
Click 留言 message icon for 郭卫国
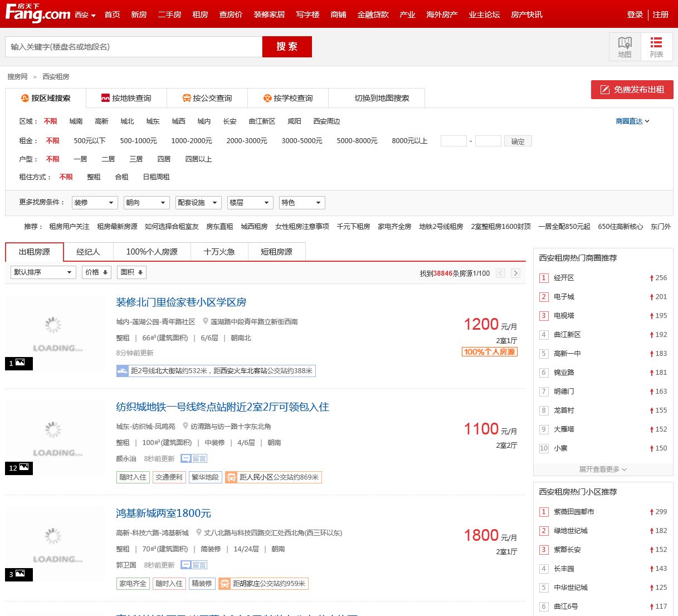(194, 565)
